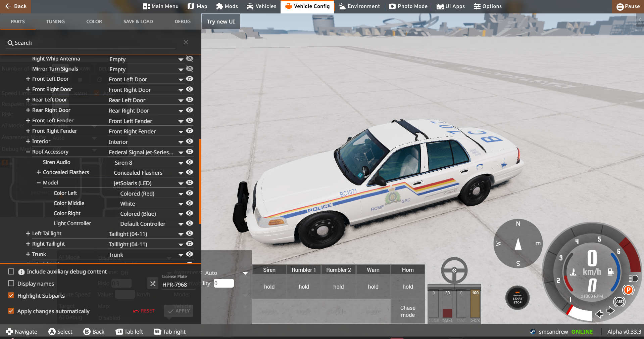
Task: Hold the Rumbler 2 button
Action: click(338, 287)
